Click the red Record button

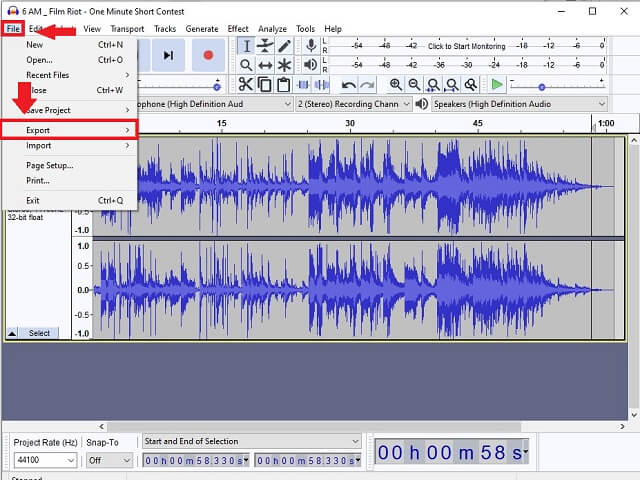(x=208, y=55)
